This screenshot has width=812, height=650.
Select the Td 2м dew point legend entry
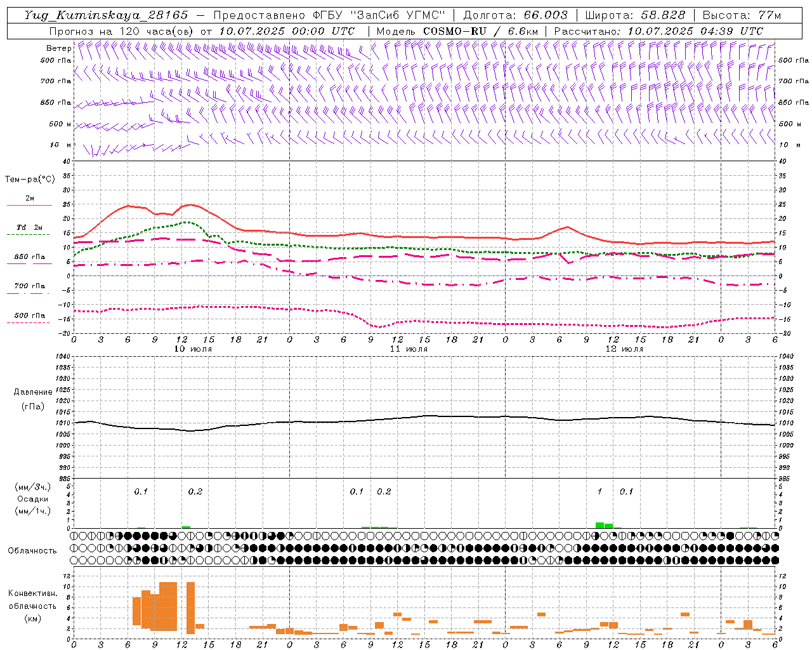click(29, 230)
